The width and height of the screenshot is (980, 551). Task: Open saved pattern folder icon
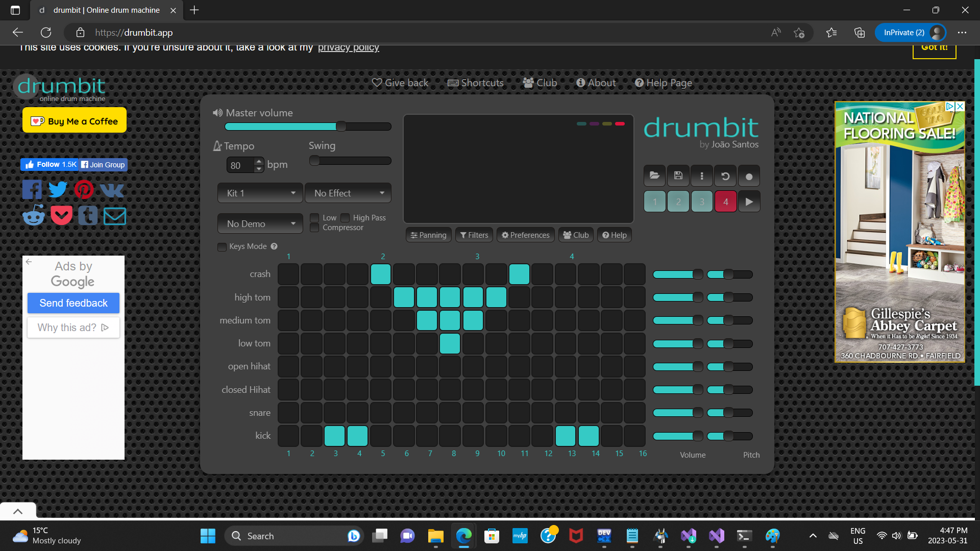pyautogui.click(x=654, y=176)
